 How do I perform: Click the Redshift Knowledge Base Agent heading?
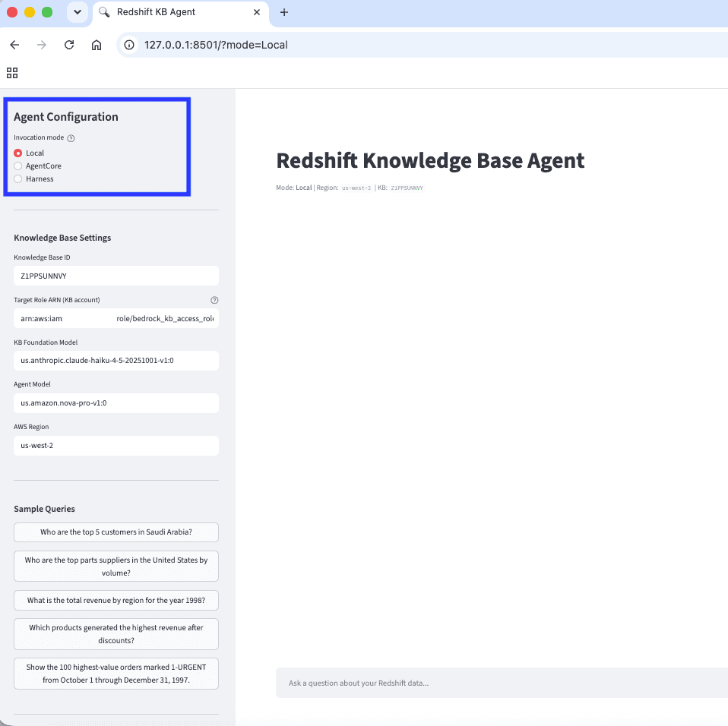point(430,160)
